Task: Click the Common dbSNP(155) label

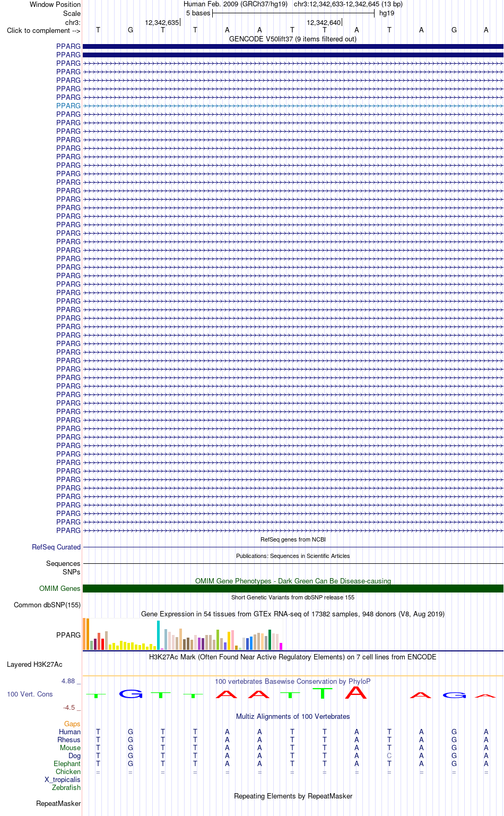Action: tap(47, 605)
